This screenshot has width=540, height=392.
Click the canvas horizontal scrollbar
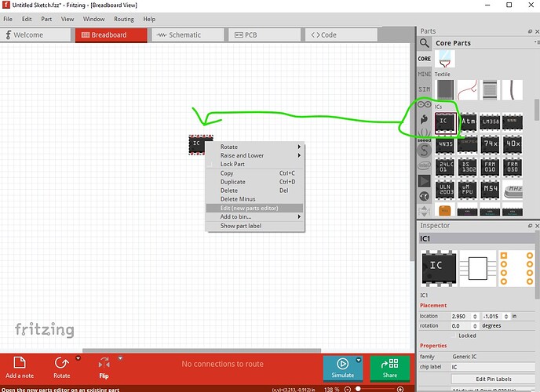coord(202,350)
